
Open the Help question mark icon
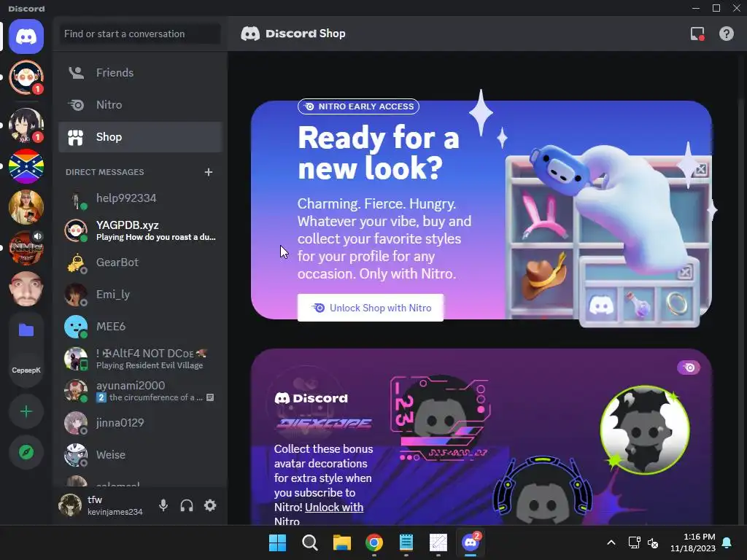[726, 34]
